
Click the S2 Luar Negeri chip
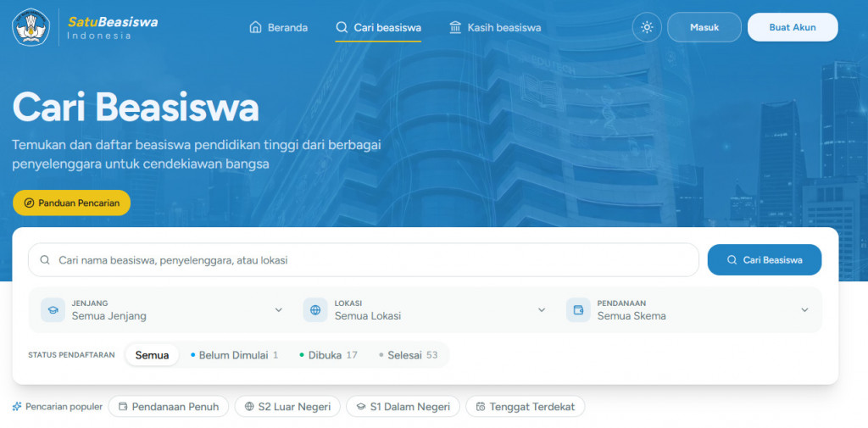pos(287,407)
